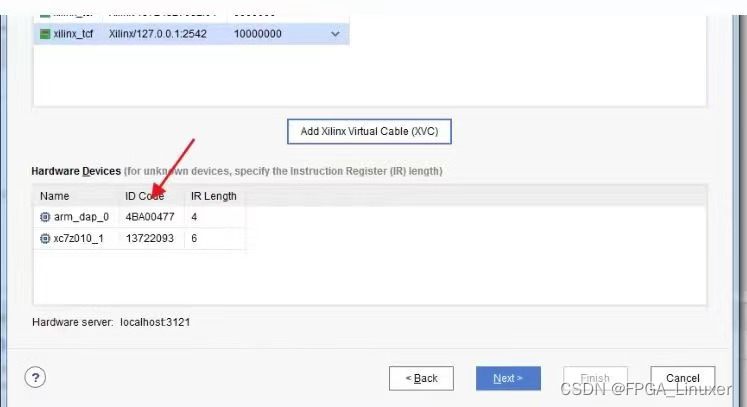747x407 pixels.
Task: Go back with the Back button
Action: pos(421,378)
